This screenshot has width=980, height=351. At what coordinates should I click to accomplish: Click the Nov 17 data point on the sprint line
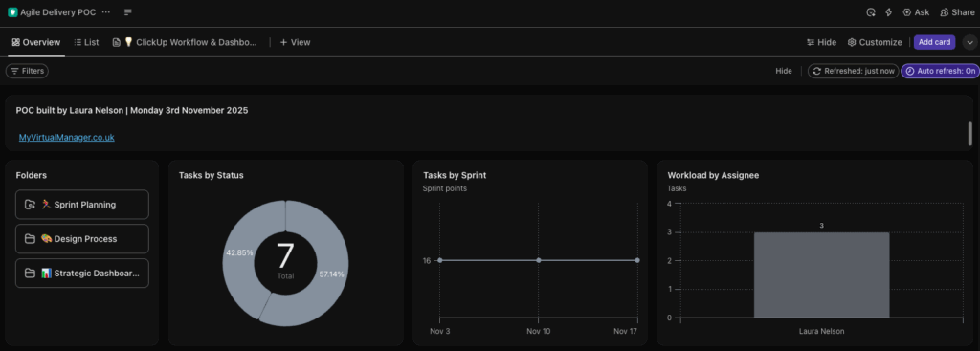click(636, 260)
